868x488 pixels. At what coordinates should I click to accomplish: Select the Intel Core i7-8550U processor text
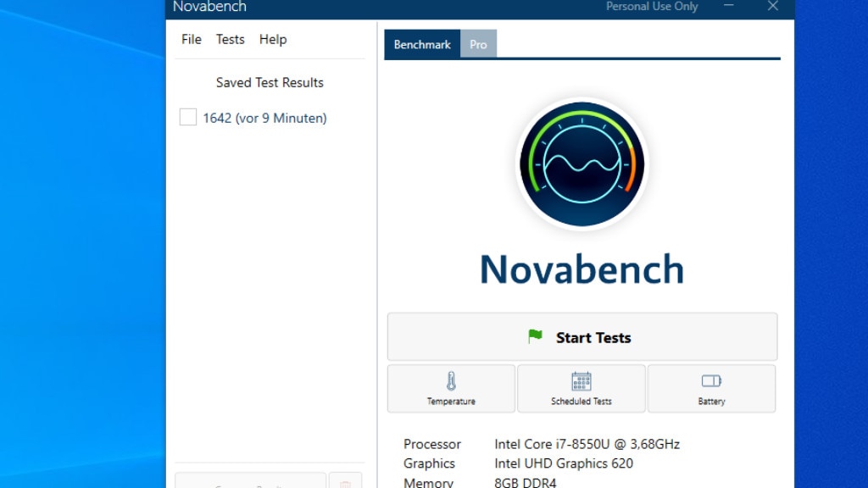587,444
